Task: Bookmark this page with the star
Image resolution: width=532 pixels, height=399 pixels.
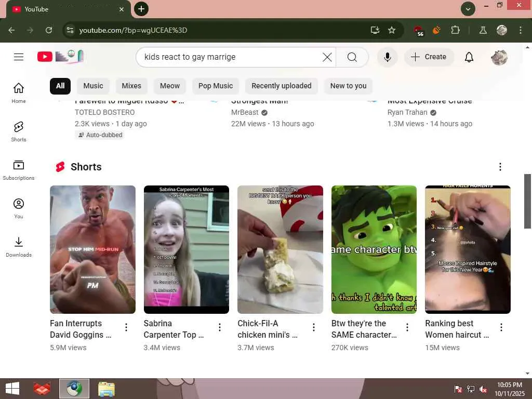Action: [392, 30]
